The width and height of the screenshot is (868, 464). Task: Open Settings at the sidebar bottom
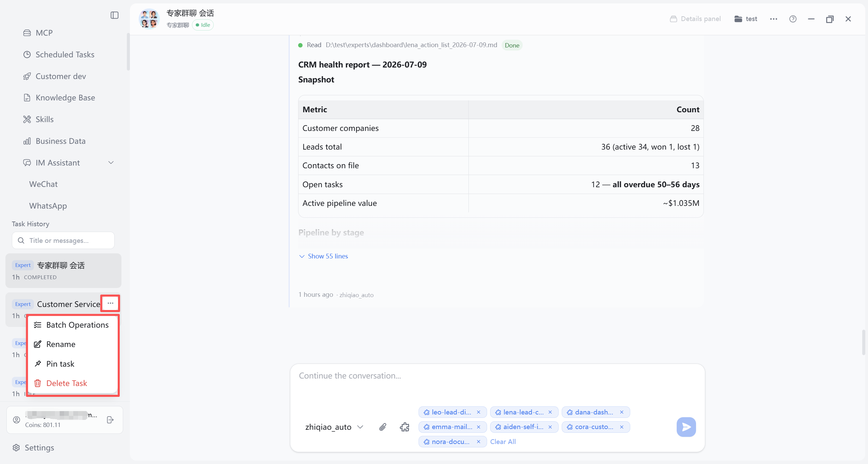[33, 448]
